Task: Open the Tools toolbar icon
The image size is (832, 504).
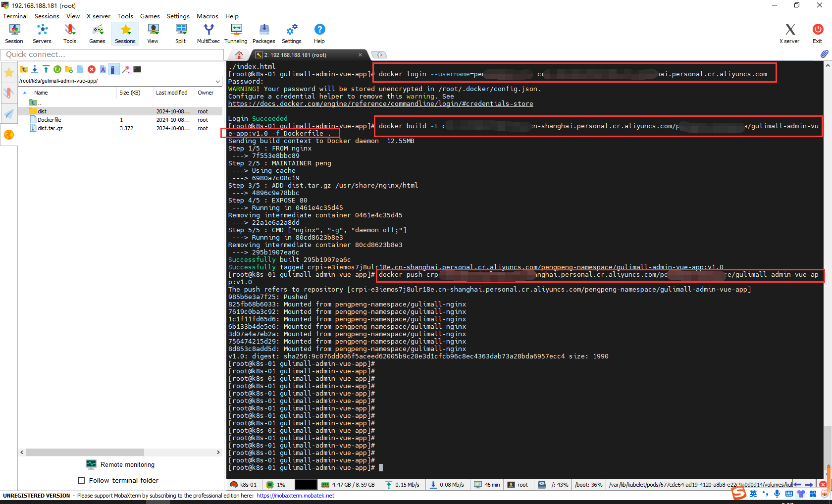Action: [70, 34]
